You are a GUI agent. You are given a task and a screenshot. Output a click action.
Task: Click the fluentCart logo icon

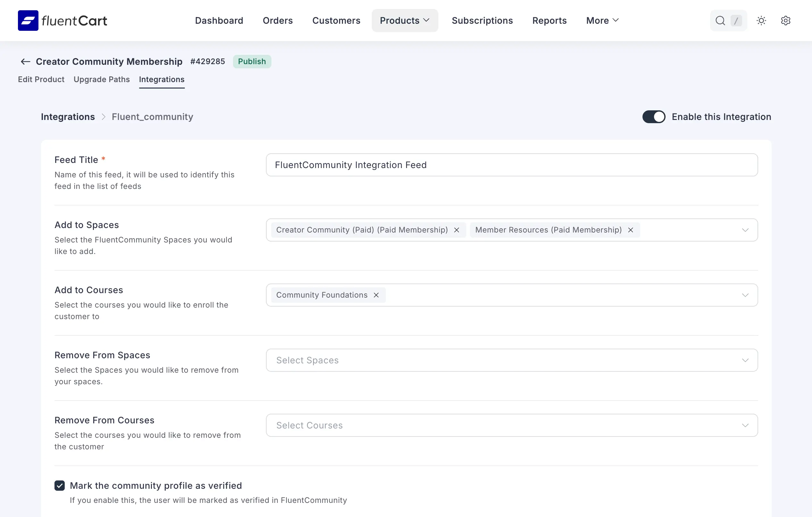click(x=28, y=21)
